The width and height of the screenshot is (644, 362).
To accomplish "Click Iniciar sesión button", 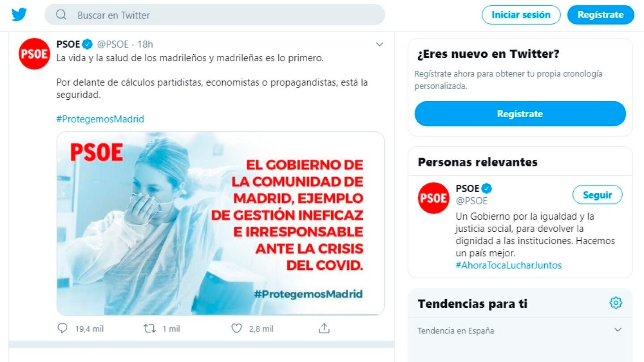I will [521, 15].
